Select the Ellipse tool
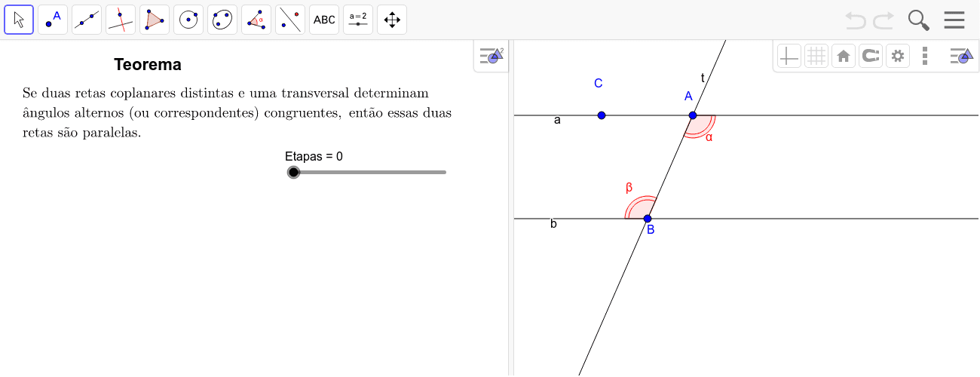Screen dimensions: 980x377 [x=222, y=20]
